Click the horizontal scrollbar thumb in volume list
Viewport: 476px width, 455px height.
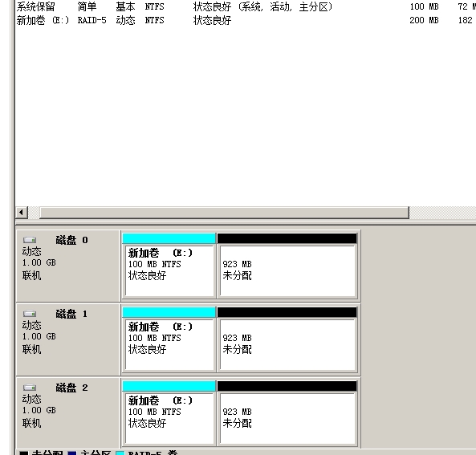[x=224, y=212]
